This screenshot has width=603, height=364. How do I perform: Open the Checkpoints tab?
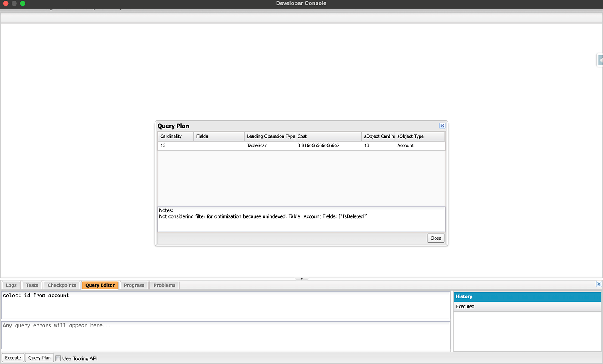(x=62, y=285)
